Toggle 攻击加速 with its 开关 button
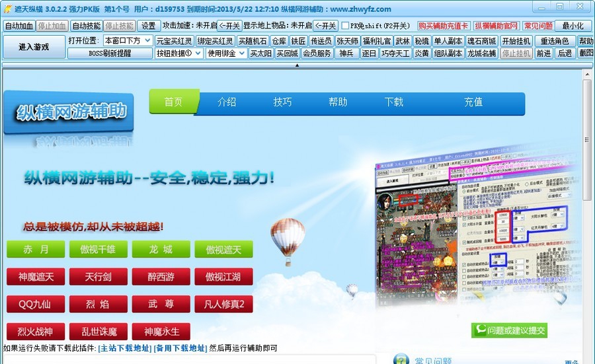This screenshot has height=364, width=595. (229, 26)
